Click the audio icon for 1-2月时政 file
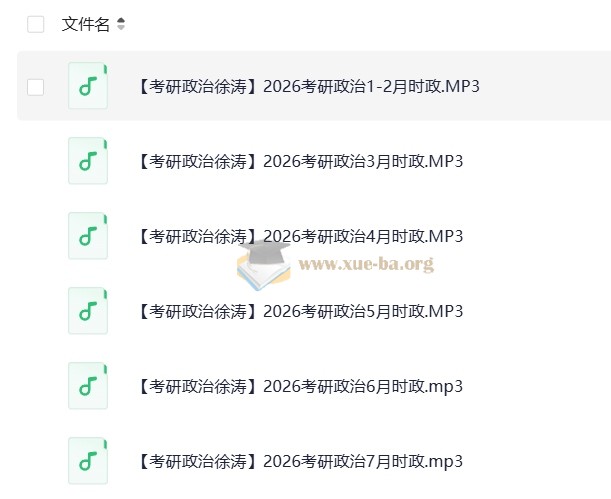This screenshot has height=499, width=611. tap(88, 86)
